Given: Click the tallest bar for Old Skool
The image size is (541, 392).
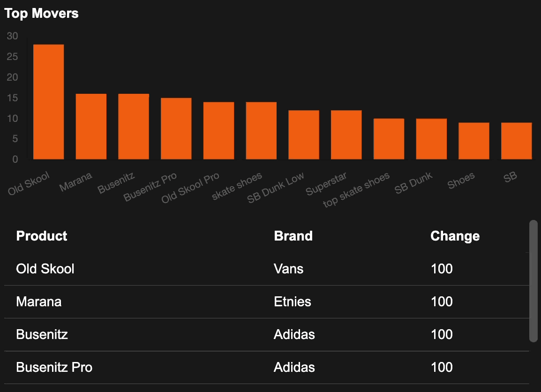Looking at the screenshot, I should pyautogui.click(x=48, y=101).
